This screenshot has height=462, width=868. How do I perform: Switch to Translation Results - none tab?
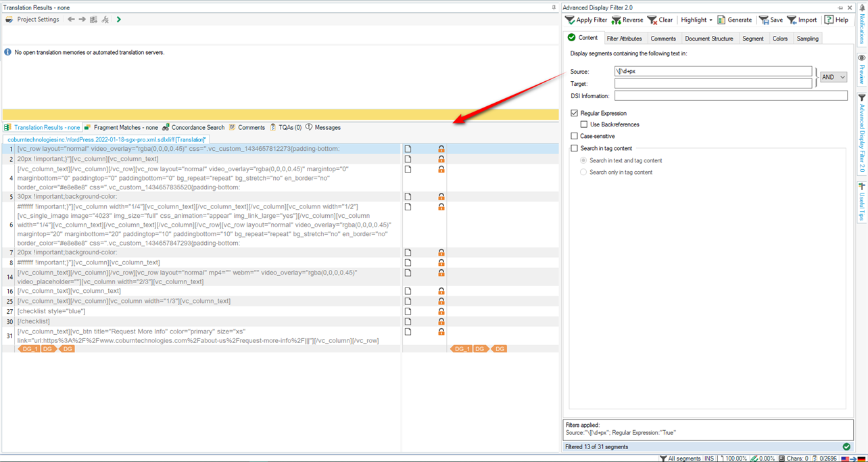(42, 127)
